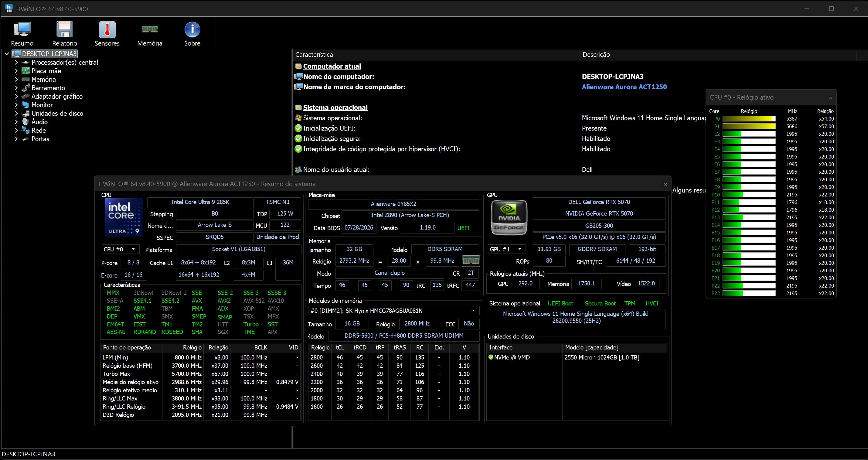Collapse the DESKTOP-LCPJNA3 root node
This screenshot has height=460, width=868.
point(7,53)
